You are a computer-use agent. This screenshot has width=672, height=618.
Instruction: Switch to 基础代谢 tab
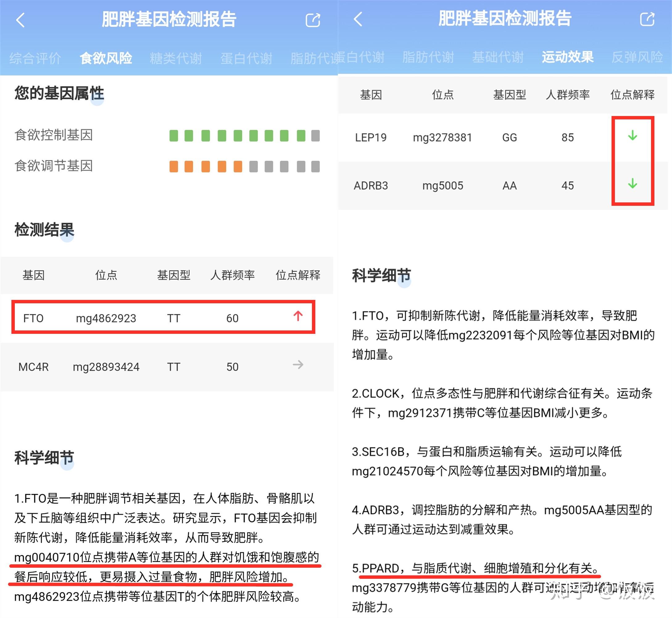tap(498, 57)
